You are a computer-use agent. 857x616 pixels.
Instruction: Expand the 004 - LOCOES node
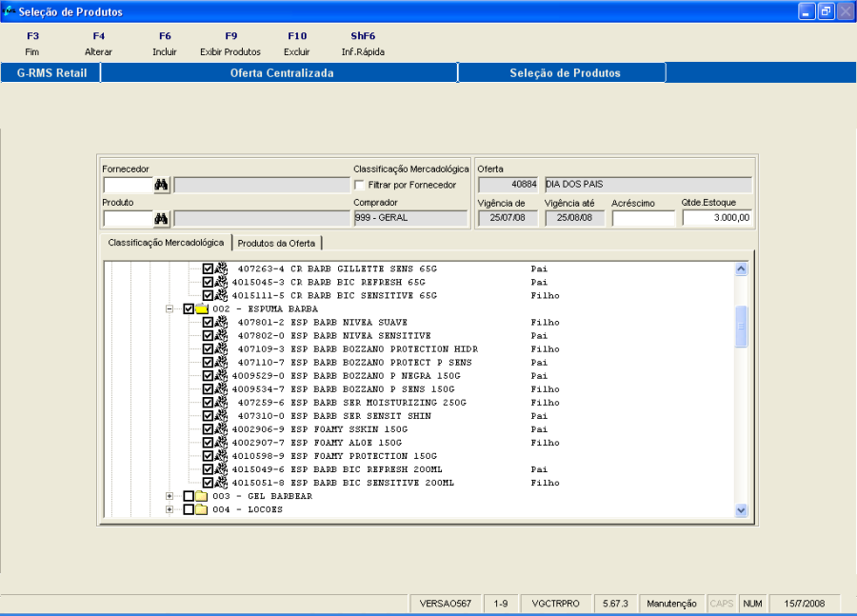click(169, 509)
